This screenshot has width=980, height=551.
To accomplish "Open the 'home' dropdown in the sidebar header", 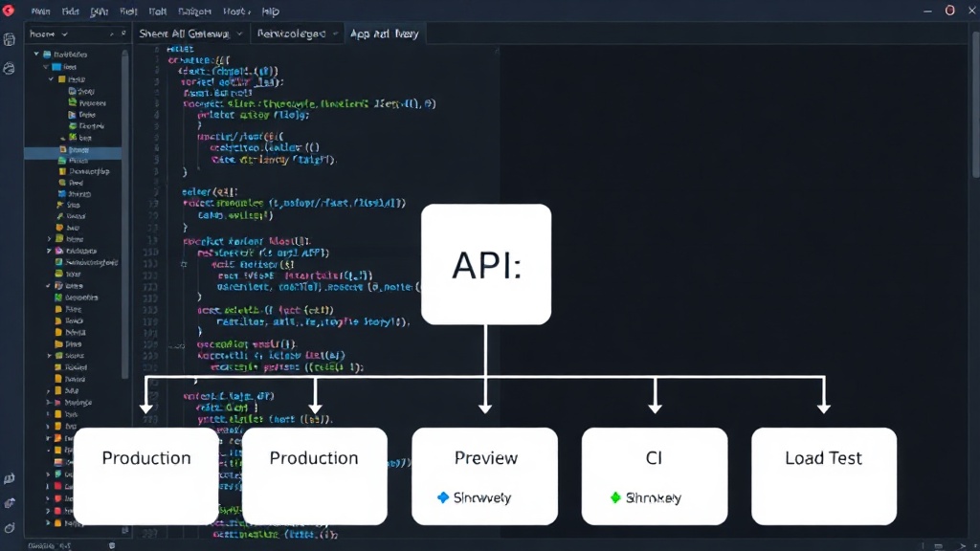I will 49,33.
